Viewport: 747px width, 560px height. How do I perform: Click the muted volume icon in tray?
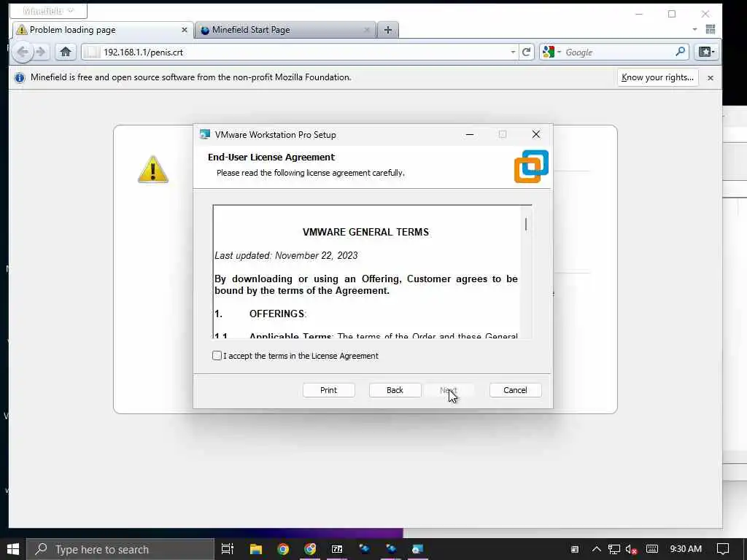(631, 549)
